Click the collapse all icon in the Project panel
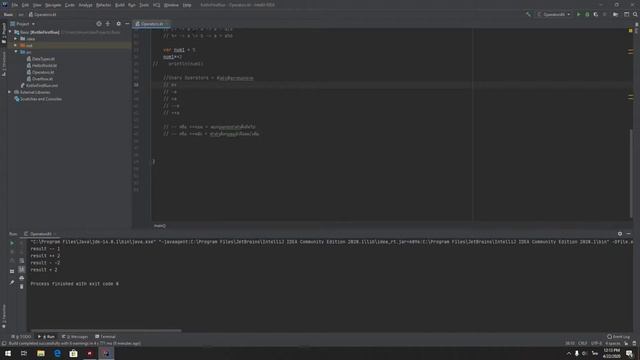 click(x=108, y=24)
